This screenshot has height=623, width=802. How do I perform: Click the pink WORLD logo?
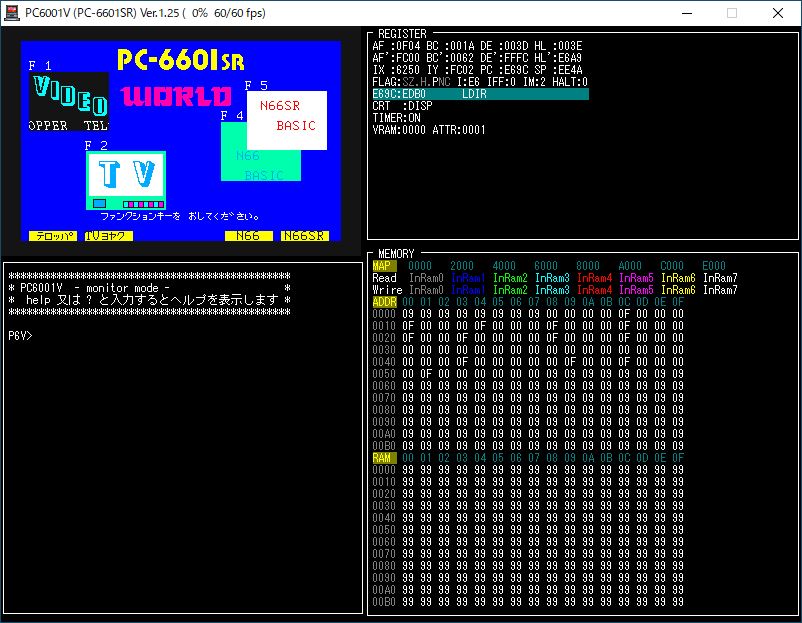coord(177,98)
